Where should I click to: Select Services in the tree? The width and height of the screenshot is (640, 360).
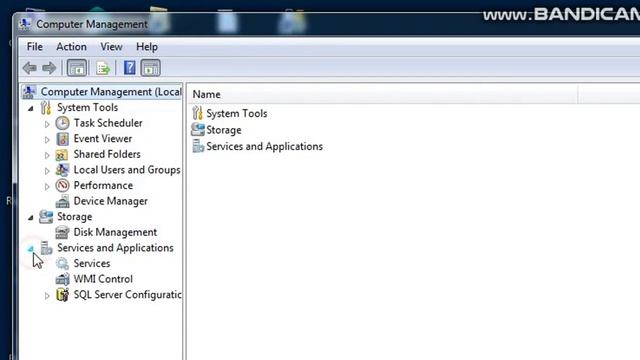coord(92,264)
